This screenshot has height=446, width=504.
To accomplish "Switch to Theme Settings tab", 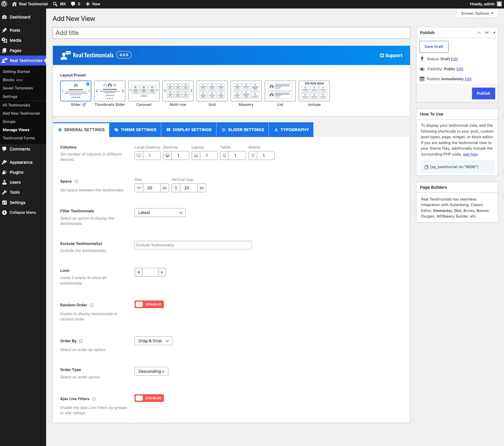I will (135, 130).
